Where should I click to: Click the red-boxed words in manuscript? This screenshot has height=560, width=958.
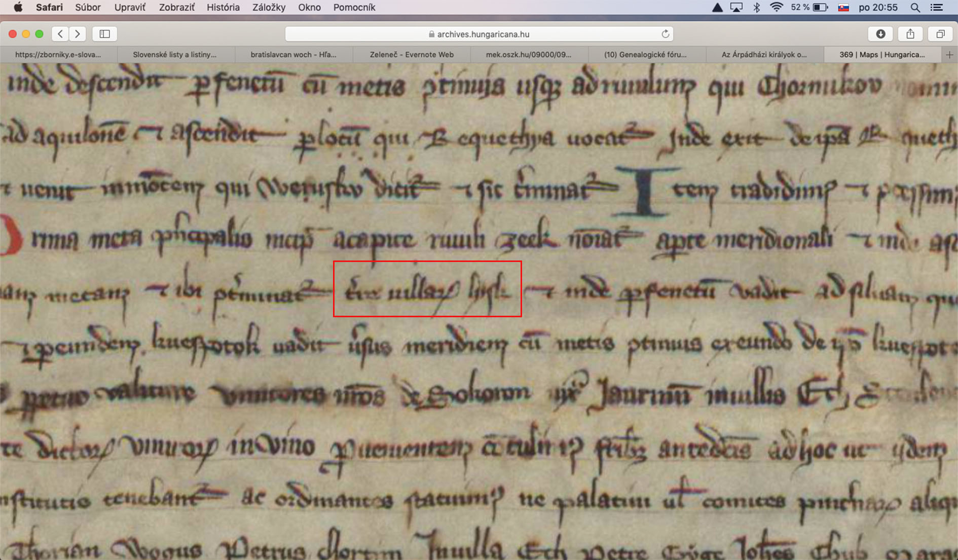click(427, 289)
